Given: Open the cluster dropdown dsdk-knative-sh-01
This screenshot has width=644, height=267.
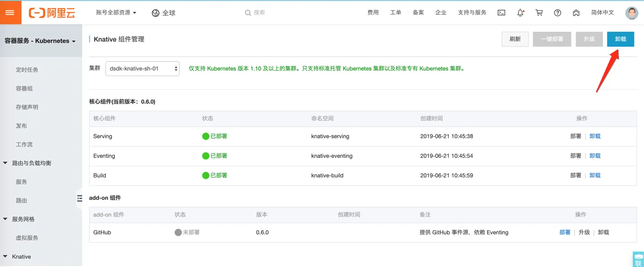Looking at the screenshot, I should point(143,69).
